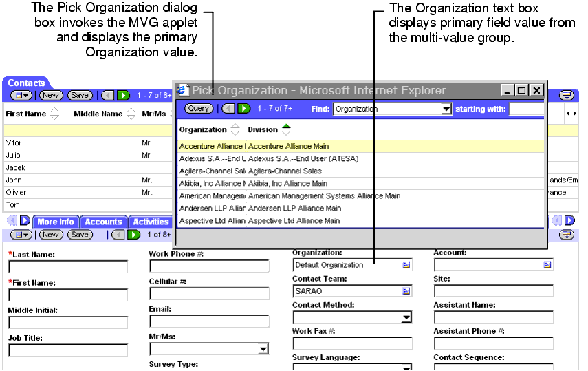588x371 pixels.
Task: Click the Last Name input field
Action: (x=68, y=266)
